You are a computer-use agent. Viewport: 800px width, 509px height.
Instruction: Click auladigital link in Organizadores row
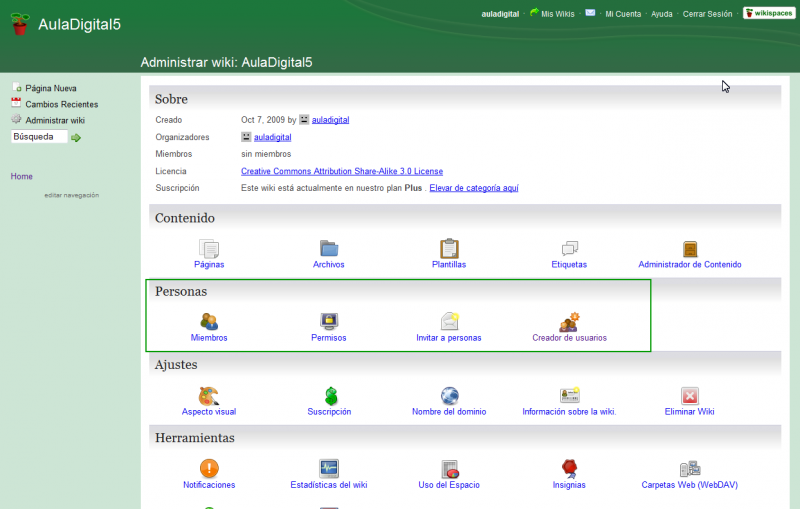pyautogui.click(x=272, y=137)
